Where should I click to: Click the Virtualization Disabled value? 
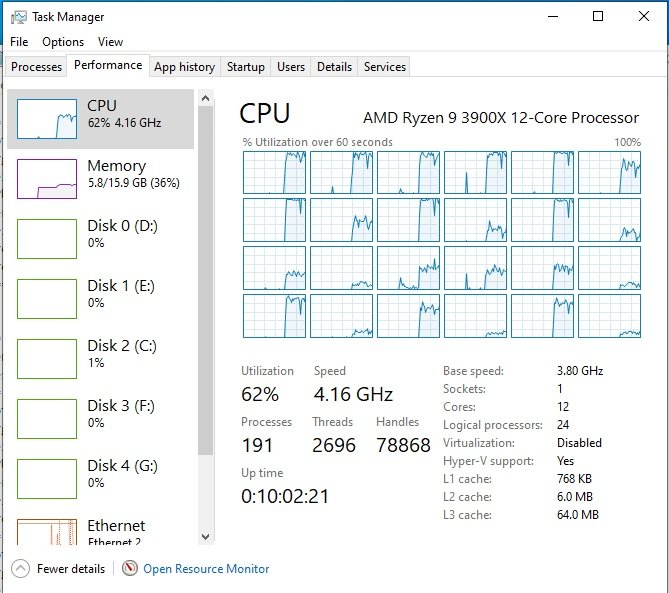coord(579,443)
